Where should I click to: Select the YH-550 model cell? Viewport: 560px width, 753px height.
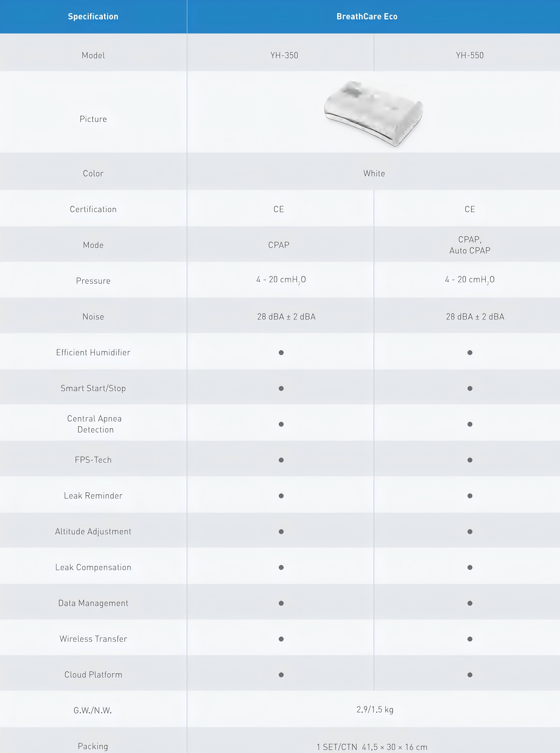tap(470, 55)
